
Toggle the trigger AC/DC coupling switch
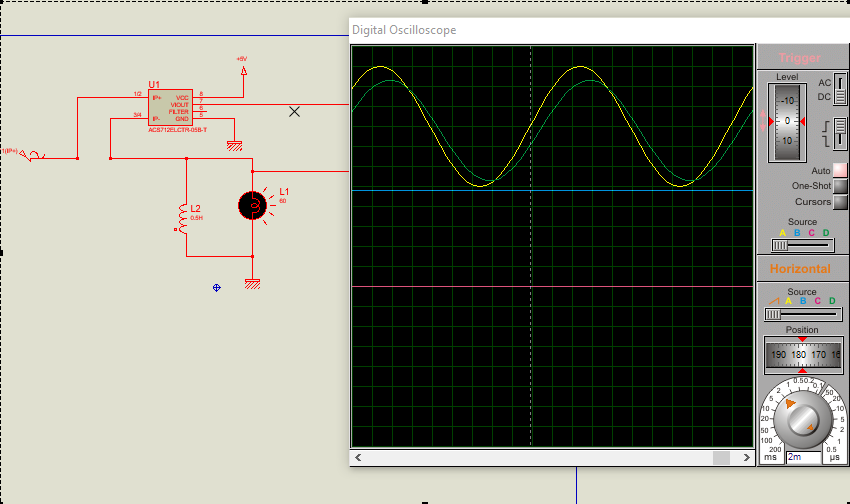840,90
